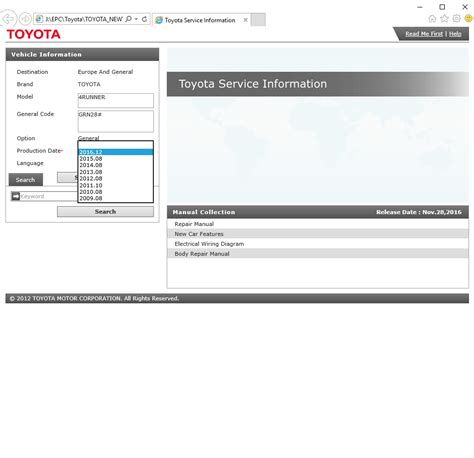Click the Keyword input field
474x458 pixels.
coord(49,196)
